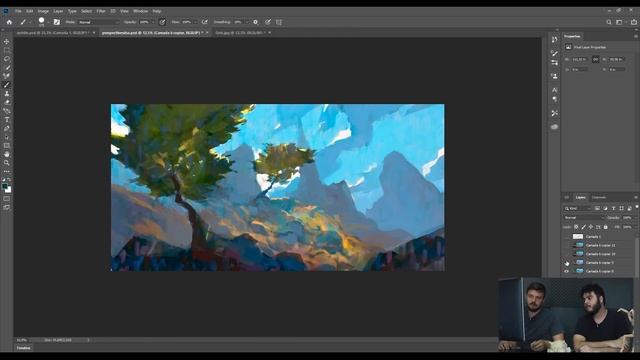The width and height of the screenshot is (640, 360).
Task: Select the Clone Stamp tool
Action: [x=7, y=93]
